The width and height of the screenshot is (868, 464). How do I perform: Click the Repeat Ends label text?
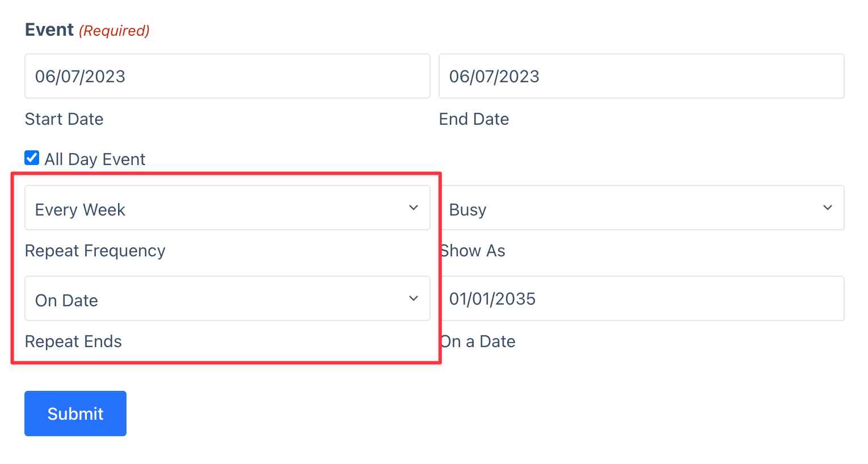coord(73,341)
